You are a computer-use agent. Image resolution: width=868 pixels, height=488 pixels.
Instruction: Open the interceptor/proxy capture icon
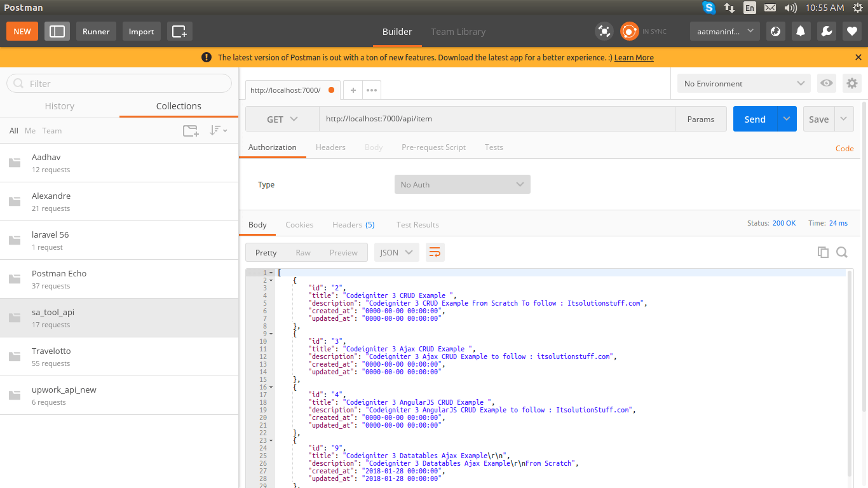(604, 31)
